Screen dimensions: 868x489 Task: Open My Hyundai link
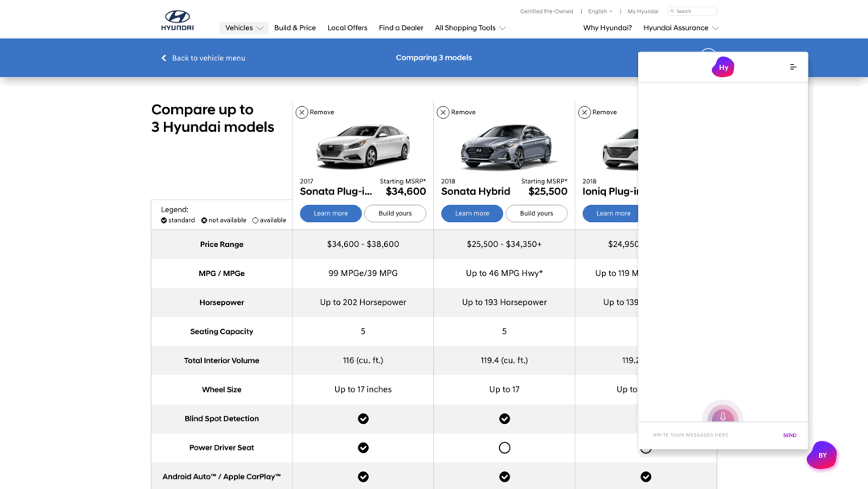coord(643,11)
